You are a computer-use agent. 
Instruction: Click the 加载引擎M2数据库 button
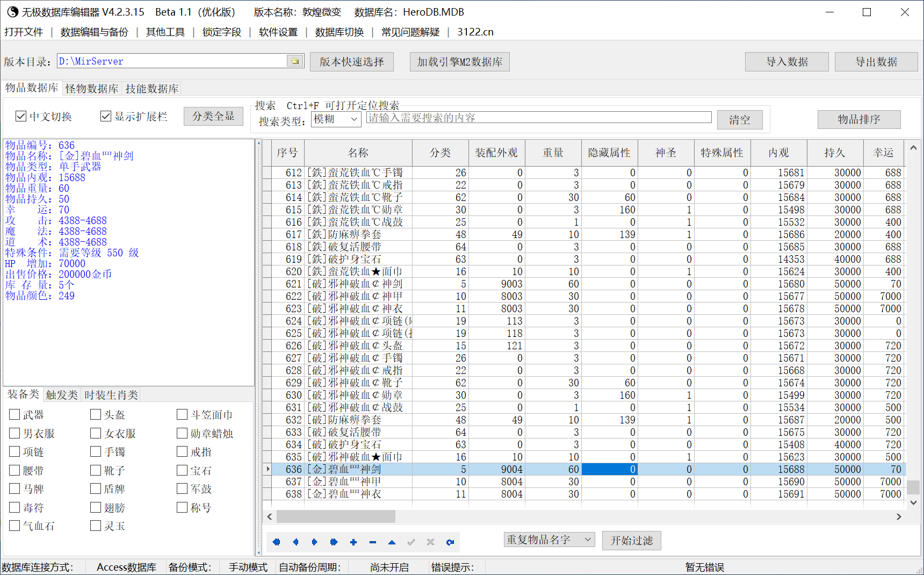coord(460,62)
